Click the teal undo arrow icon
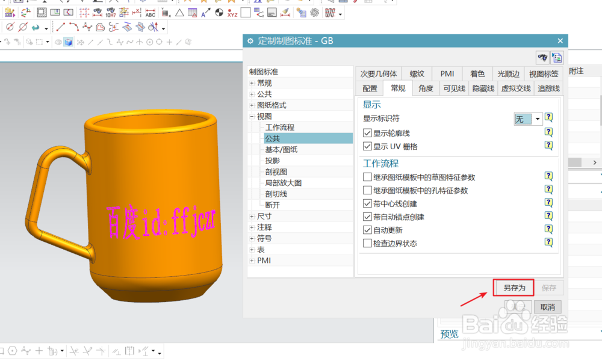This screenshot has width=602, height=364. (36, 27)
